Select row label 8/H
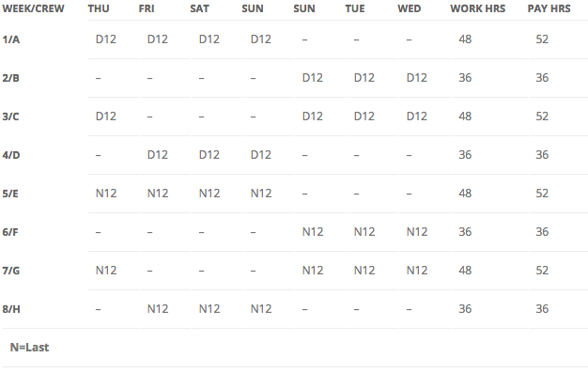Screen dimensions: 588x373 (x=11, y=309)
